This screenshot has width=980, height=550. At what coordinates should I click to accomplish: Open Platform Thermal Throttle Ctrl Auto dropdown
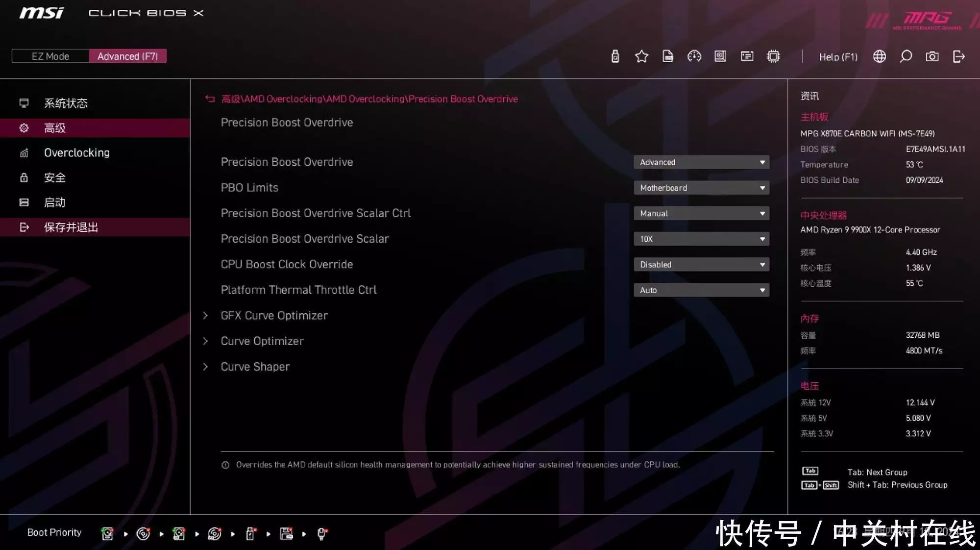pos(701,290)
